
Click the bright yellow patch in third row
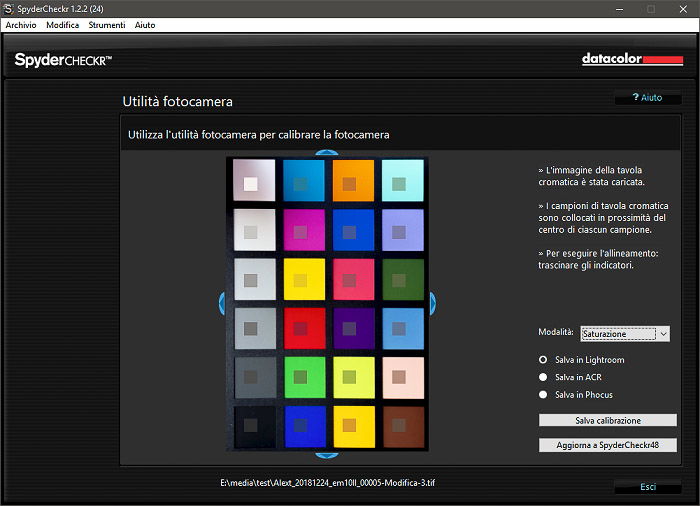(304, 280)
